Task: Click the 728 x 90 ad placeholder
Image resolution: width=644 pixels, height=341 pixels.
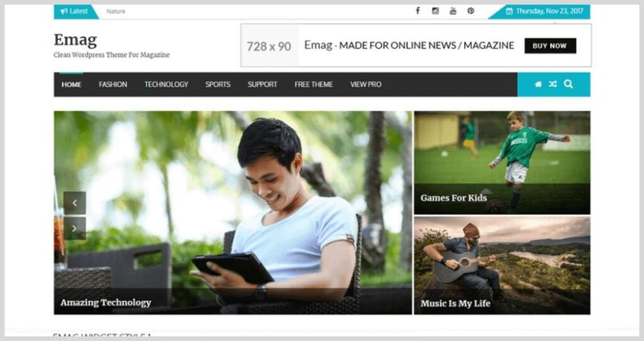Action: click(x=269, y=45)
